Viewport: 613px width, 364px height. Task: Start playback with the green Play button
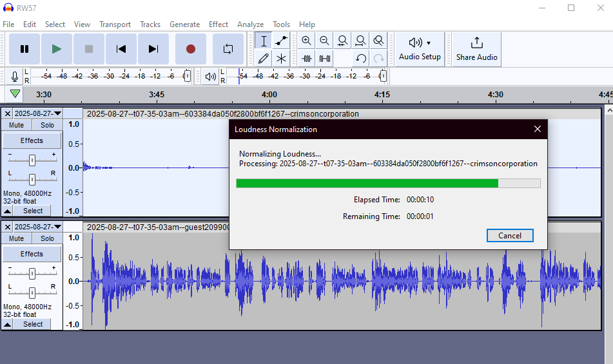click(57, 49)
